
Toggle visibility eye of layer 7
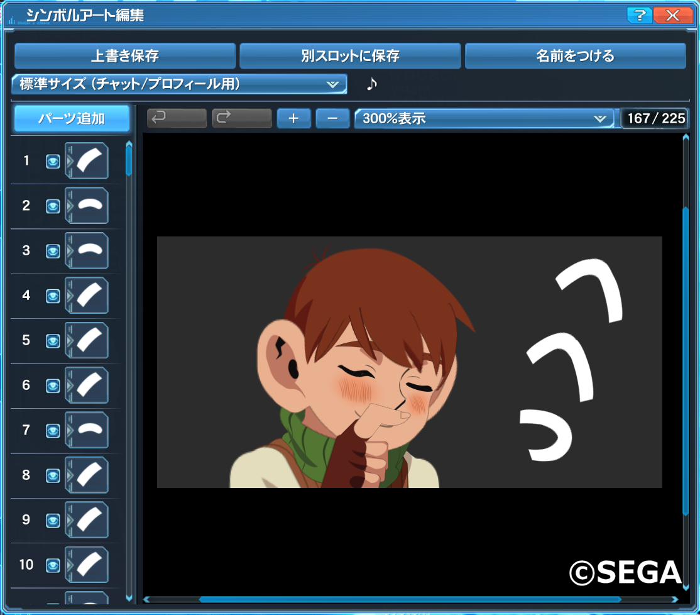coord(53,431)
